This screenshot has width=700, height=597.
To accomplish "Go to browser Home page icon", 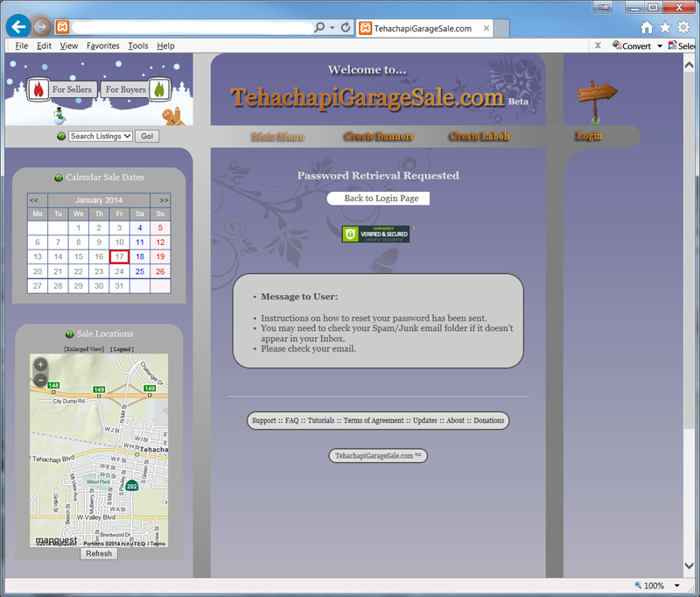I will (x=647, y=28).
